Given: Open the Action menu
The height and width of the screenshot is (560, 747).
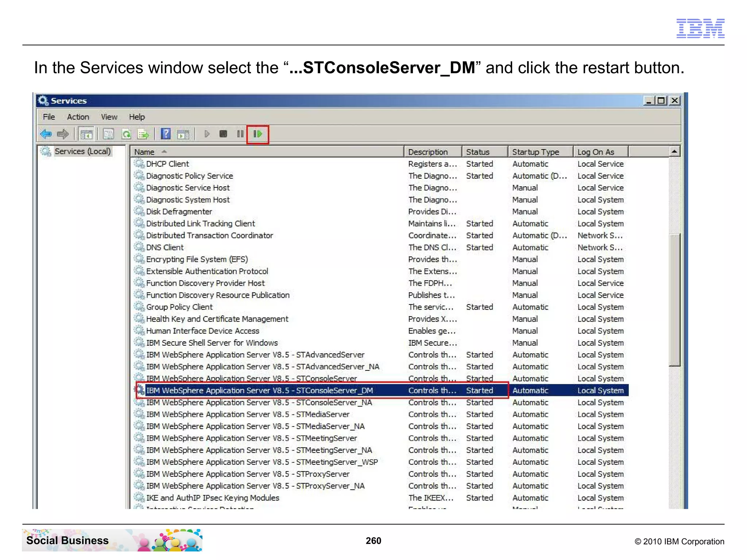Looking at the screenshot, I should tap(78, 117).
